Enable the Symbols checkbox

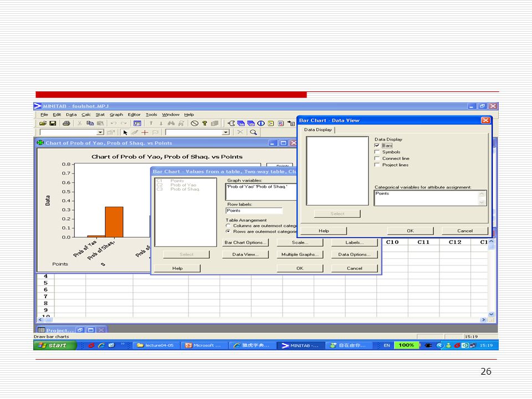(377, 152)
